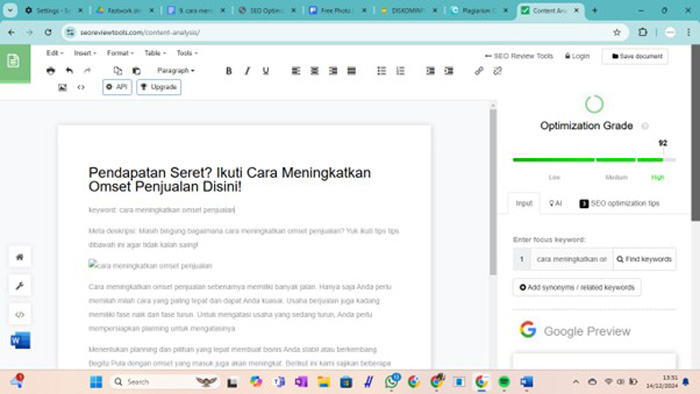
Task: Insert an image with the picture icon
Action: pos(62,87)
